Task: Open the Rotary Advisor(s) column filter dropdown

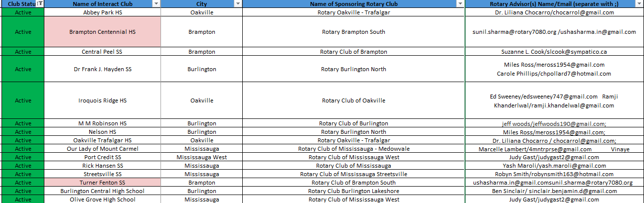Action: coord(639,4)
